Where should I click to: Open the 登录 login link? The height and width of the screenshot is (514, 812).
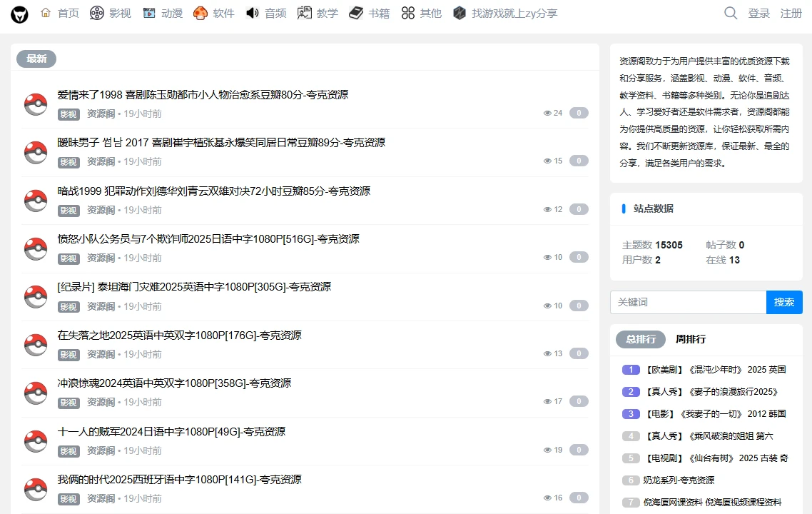click(758, 13)
